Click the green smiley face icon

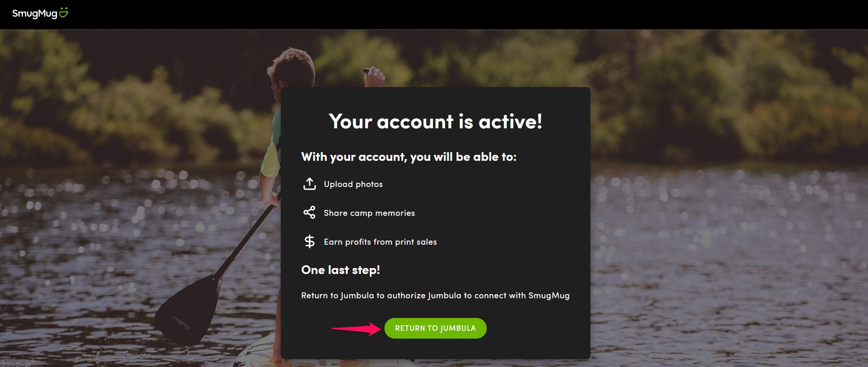coord(64,12)
